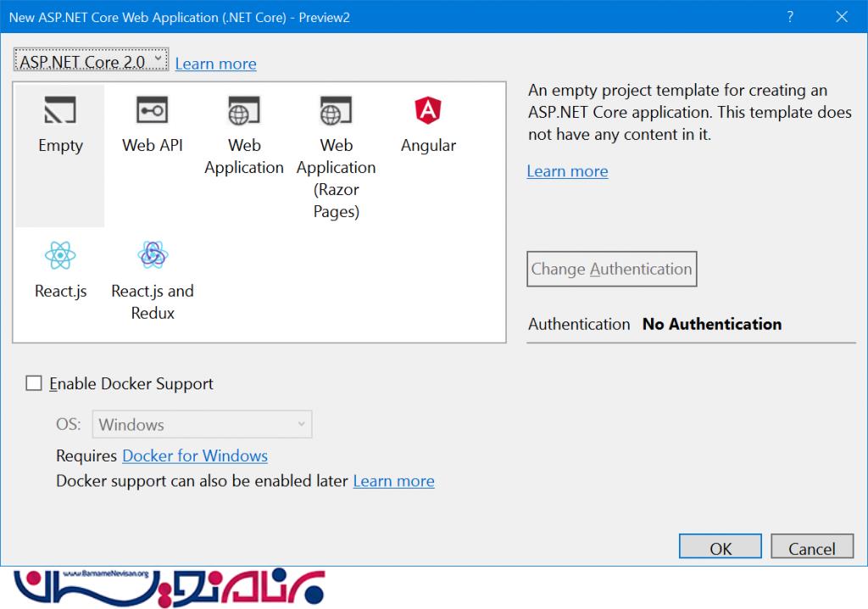Select the React.js template icon

click(x=60, y=254)
